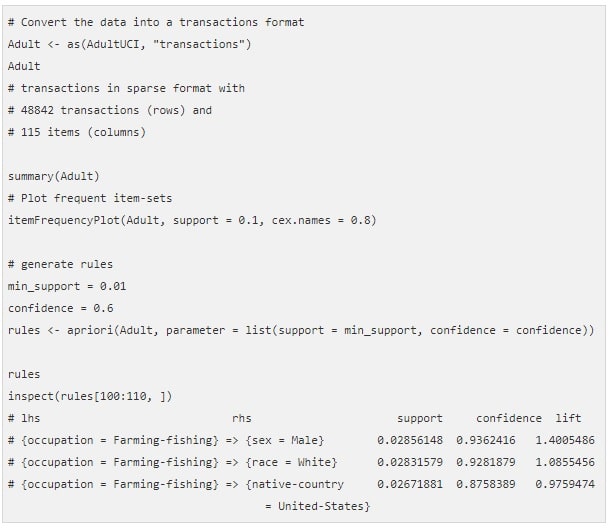The height and width of the screenshot is (528, 609).
Task: Click the {sex = Male} rule row
Action: (301, 440)
